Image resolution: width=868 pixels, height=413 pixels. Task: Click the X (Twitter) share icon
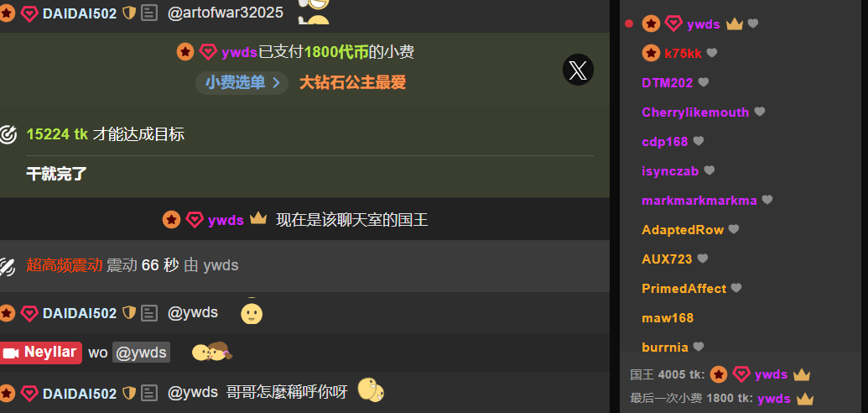(x=578, y=70)
